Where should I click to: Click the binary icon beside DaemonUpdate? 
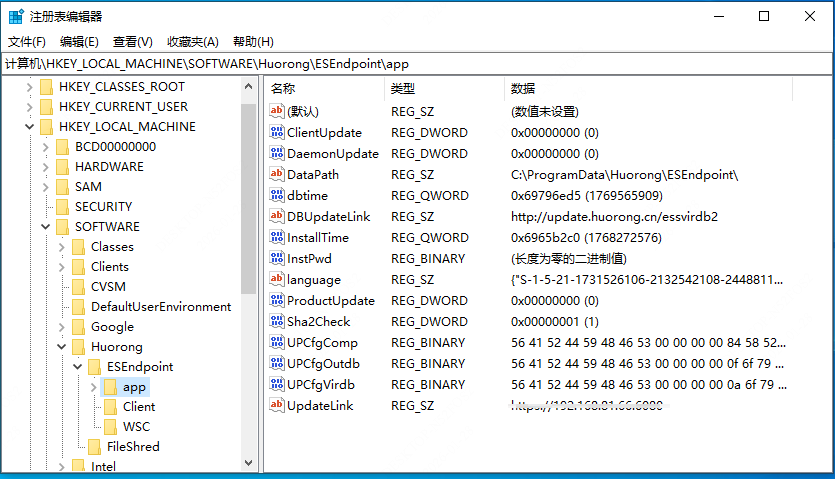[x=276, y=153]
